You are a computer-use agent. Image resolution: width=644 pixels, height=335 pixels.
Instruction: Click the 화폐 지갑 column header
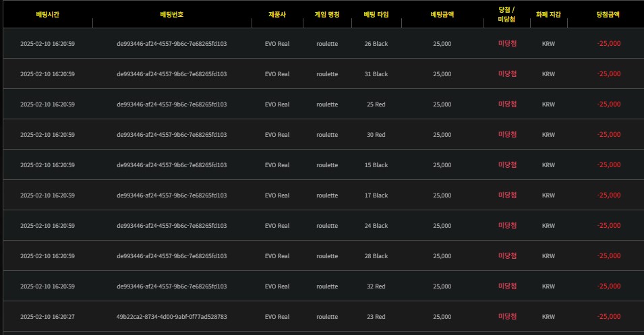548,14
